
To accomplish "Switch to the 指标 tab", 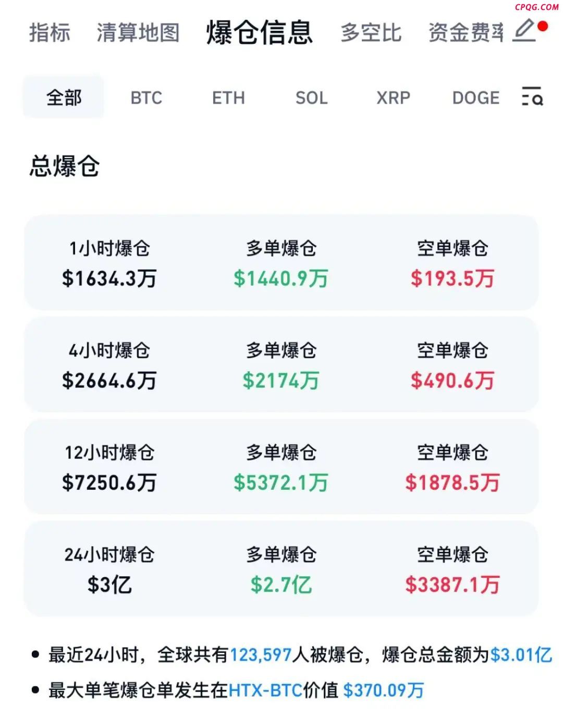I will pos(50,32).
